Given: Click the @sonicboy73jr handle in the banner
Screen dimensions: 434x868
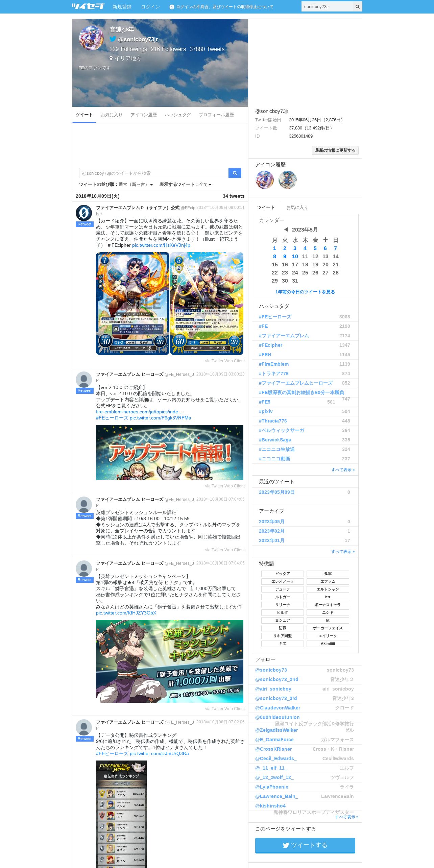Looking at the screenshot, I should (x=138, y=39).
